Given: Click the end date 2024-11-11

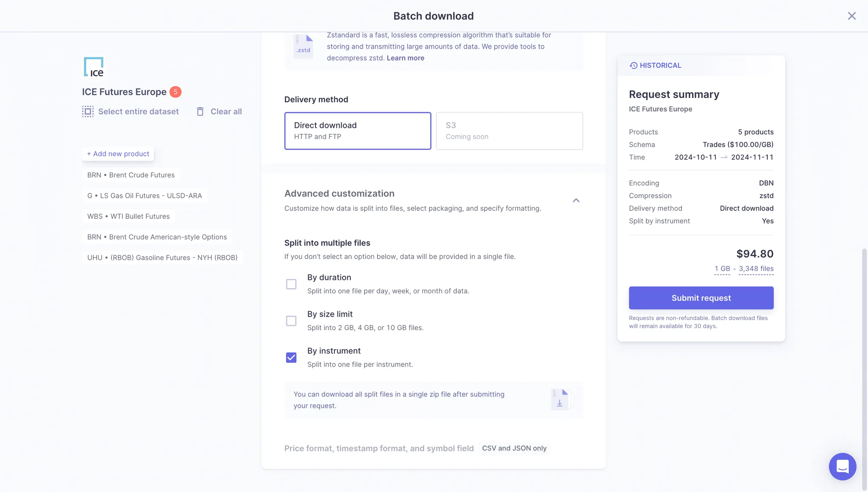Looking at the screenshot, I should [x=752, y=157].
